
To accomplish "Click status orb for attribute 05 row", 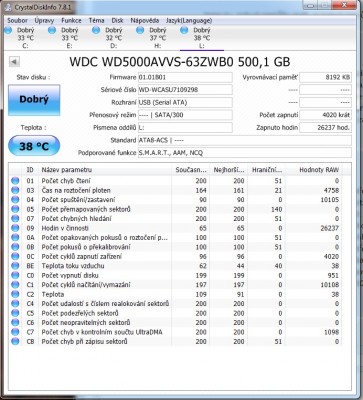I will 15,209.
